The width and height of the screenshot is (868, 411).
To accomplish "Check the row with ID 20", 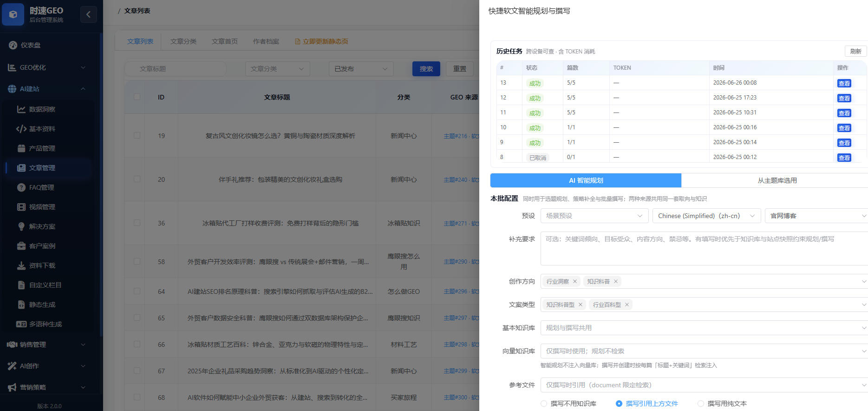I will pos(137,179).
